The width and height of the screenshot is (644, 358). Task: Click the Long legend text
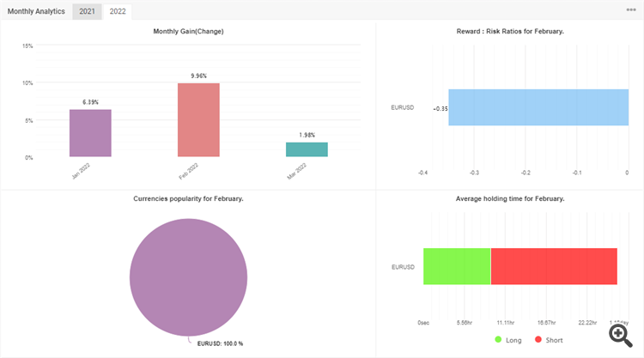pyautogui.click(x=513, y=340)
